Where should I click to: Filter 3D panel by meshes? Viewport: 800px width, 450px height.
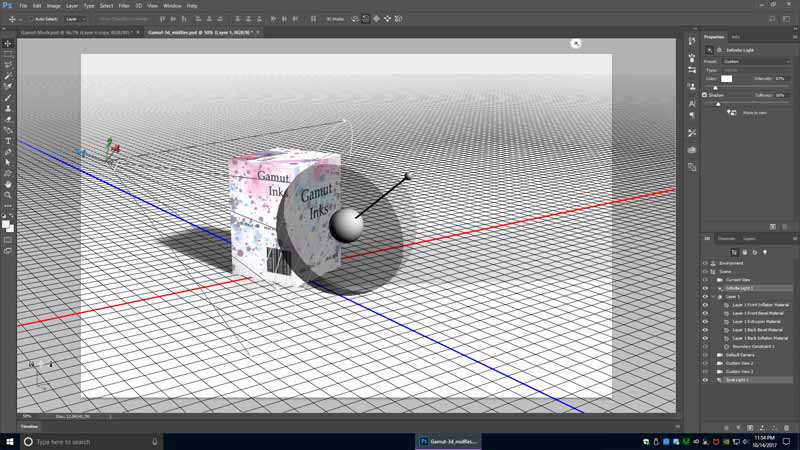[744, 252]
